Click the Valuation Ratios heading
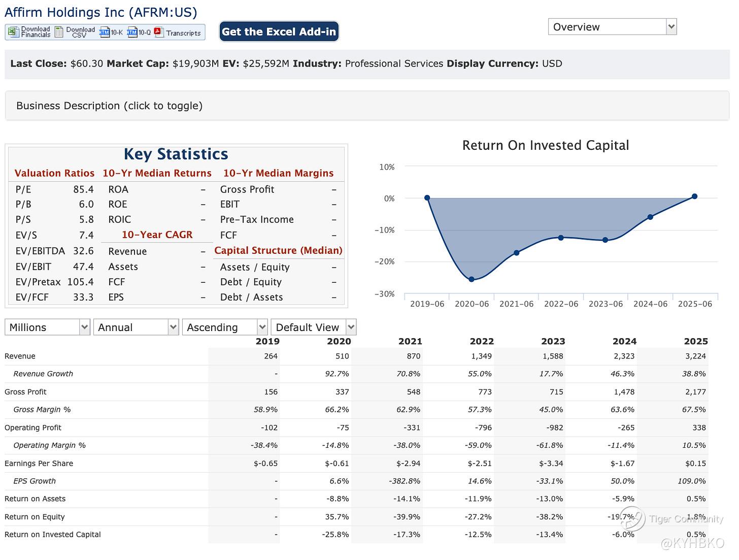This screenshot has height=560, width=739. [x=54, y=173]
